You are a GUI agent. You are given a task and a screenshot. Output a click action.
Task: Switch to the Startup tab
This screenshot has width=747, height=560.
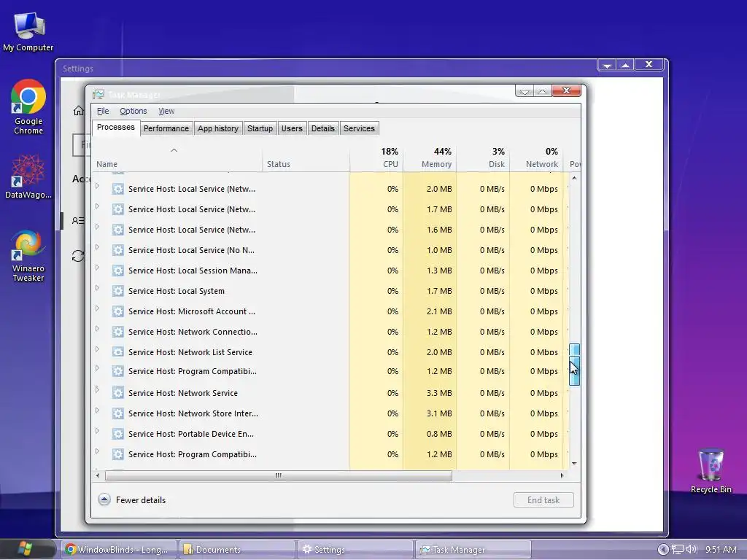pyautogui.click(x=260, y=128)
